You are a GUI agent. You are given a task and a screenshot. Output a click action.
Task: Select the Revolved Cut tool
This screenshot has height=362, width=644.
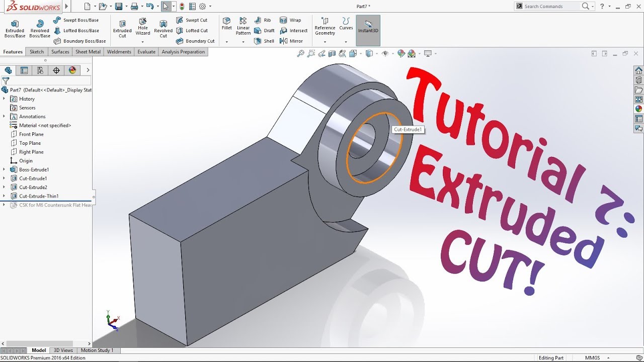[x=163, y=29]
